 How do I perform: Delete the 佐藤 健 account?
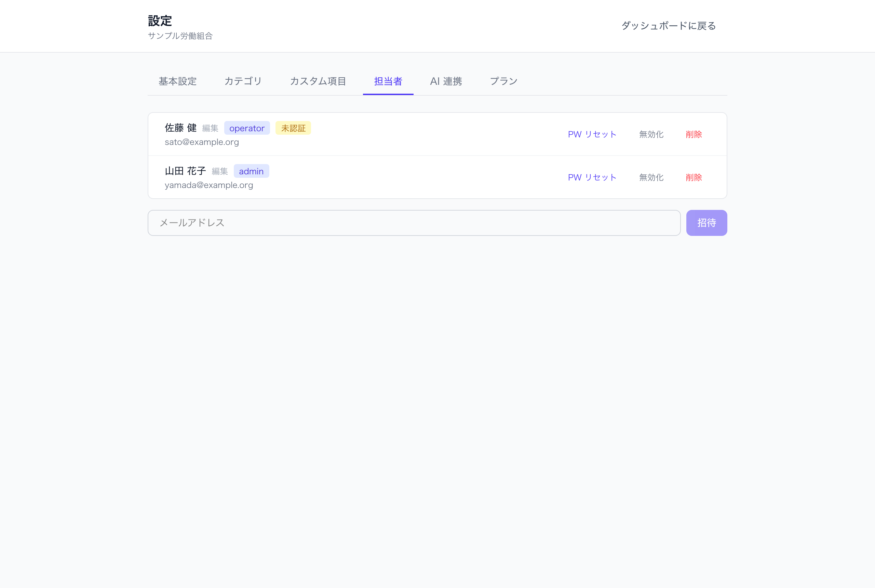[694, 134]
